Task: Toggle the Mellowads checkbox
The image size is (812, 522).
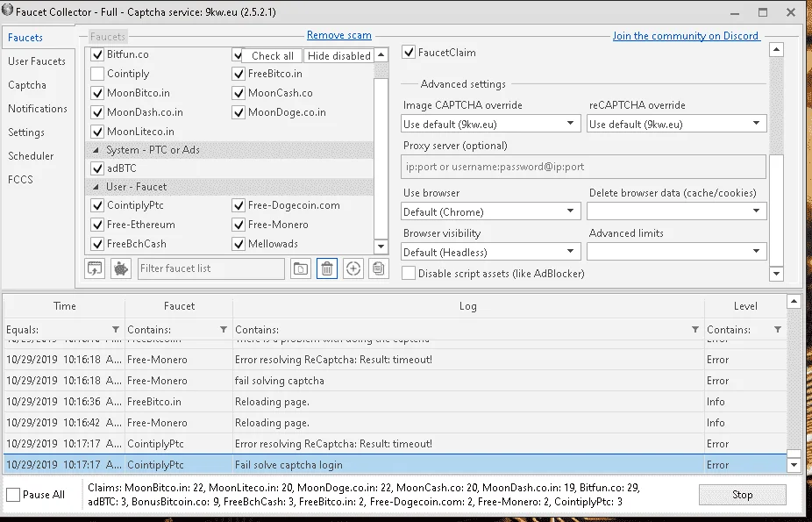Action: point(239,244)
